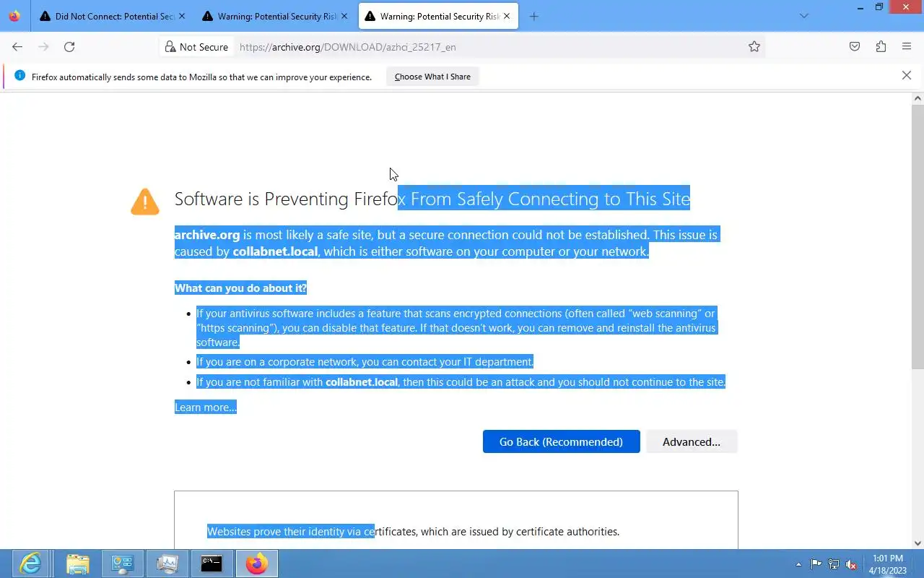Close the 'Did Not Connect' tab
Image resolution: width=924 pixels, height=578 pixels.
coord(181,16)
